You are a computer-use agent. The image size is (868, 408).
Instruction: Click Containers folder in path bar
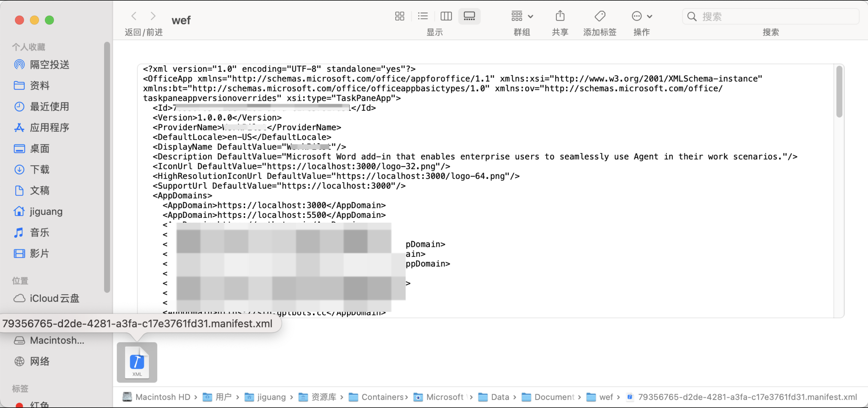click(x=382, y=397)
